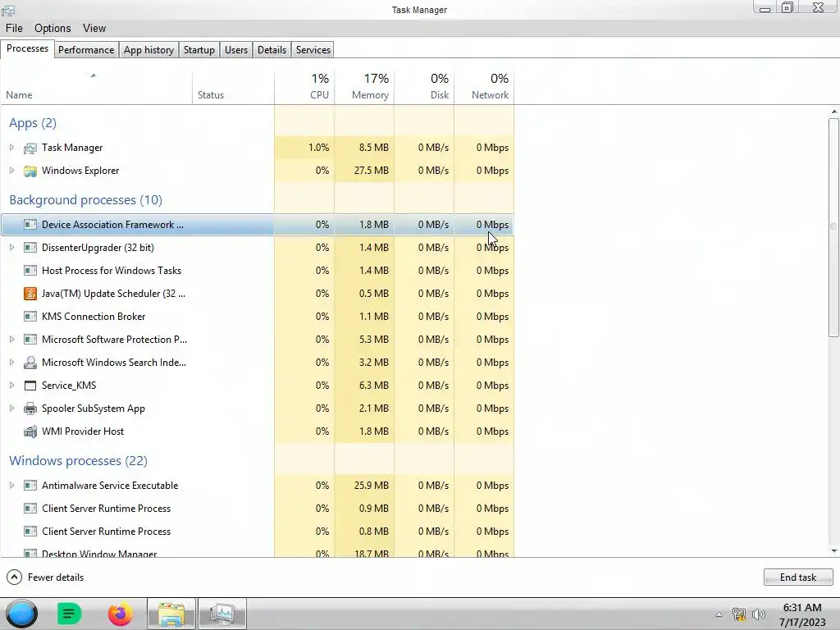Click the scrollbar down arrow

[833, 550]
